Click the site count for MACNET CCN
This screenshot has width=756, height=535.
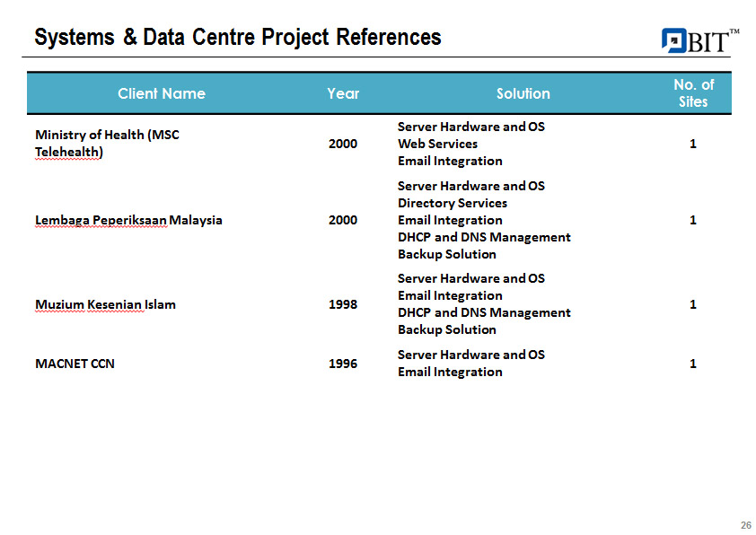click(x=693, y=364)
